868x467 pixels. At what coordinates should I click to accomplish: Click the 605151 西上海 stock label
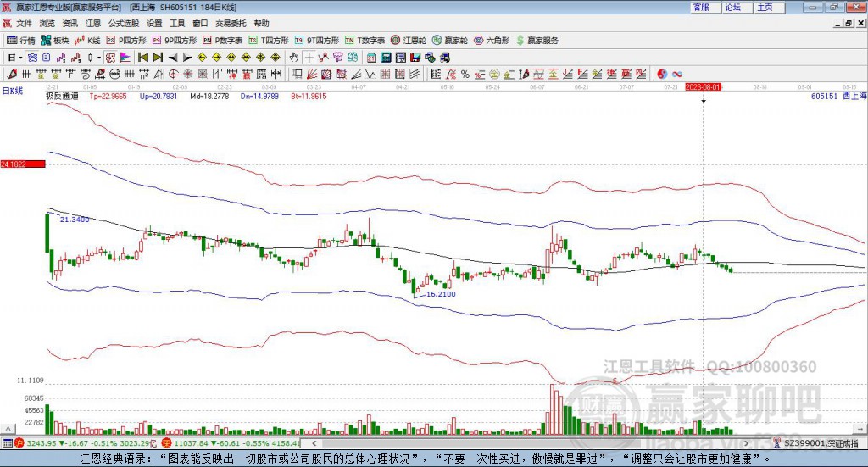[838, 96]
